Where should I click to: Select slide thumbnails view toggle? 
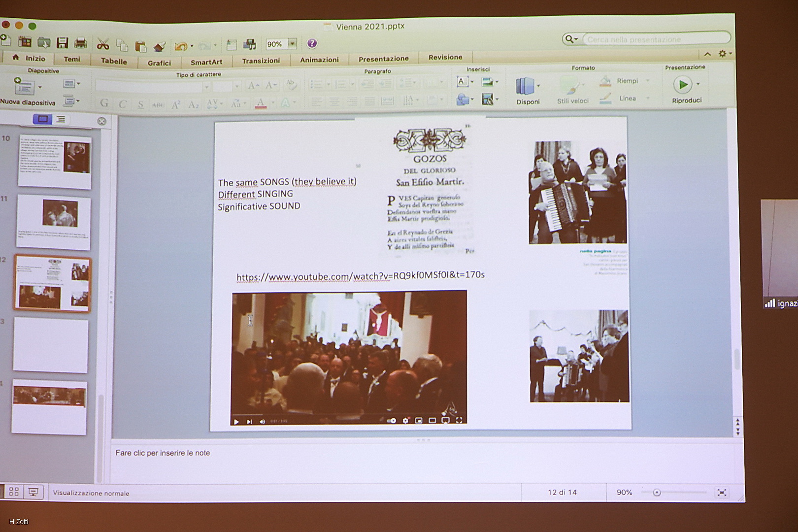tap(43, 119)
